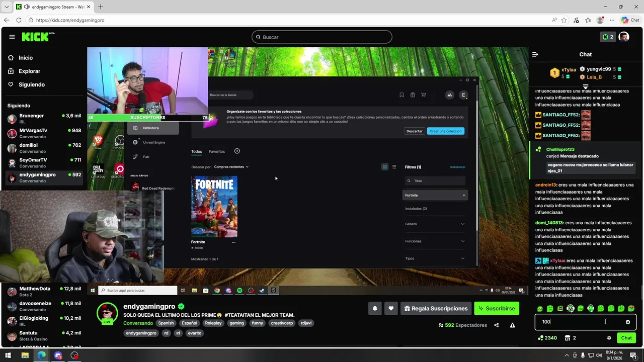
Task: Open channel points balance 2340
Action: 547,338
